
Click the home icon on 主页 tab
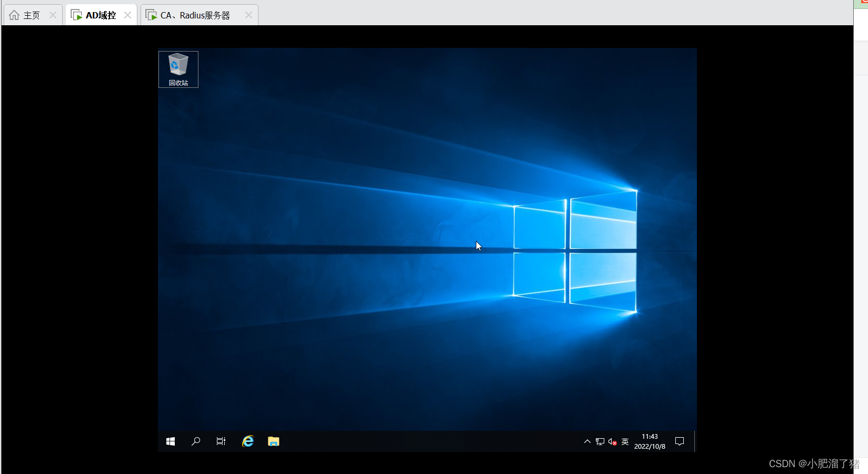click(x=14, y=15)
